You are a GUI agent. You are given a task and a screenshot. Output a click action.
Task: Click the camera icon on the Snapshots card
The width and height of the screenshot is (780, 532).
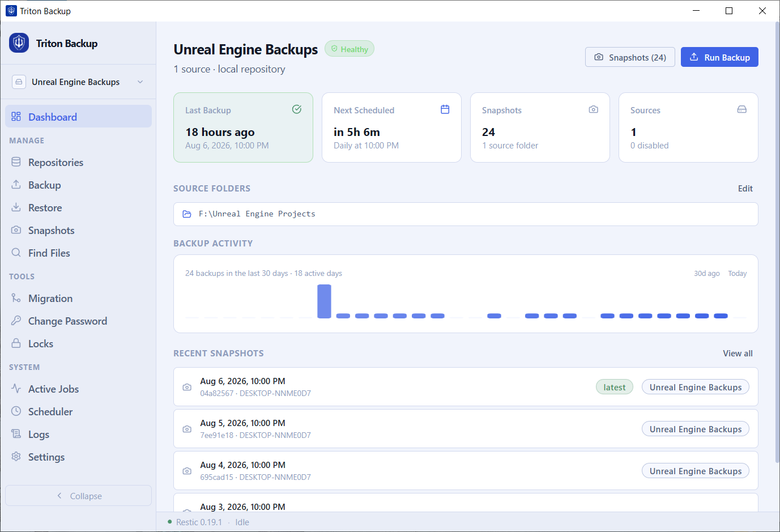click(594, 109)
